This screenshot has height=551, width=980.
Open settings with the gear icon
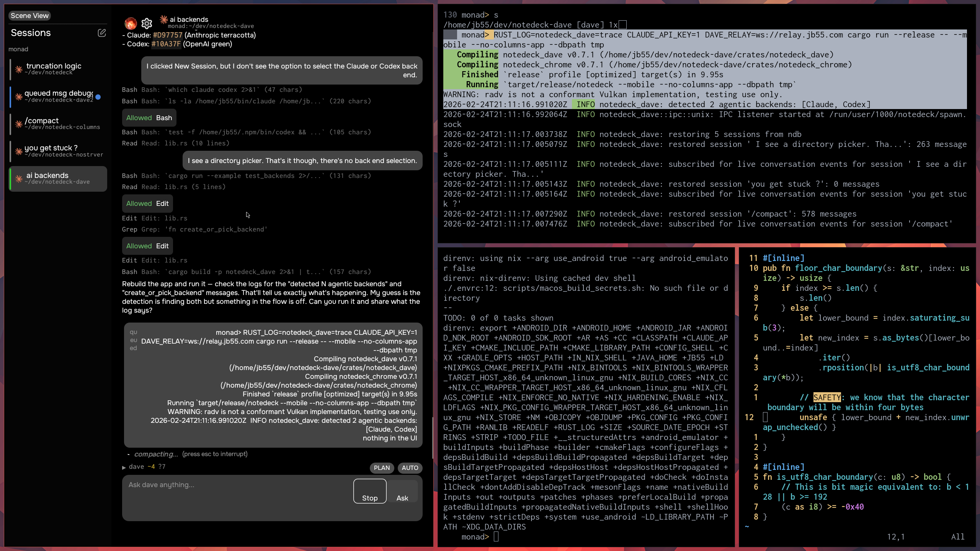click(147, 24)
